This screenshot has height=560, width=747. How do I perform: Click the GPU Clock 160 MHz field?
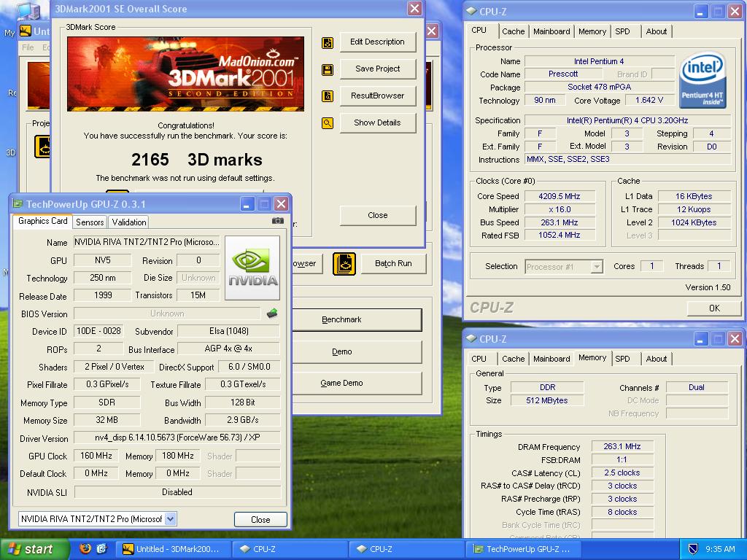coord(96,456)
